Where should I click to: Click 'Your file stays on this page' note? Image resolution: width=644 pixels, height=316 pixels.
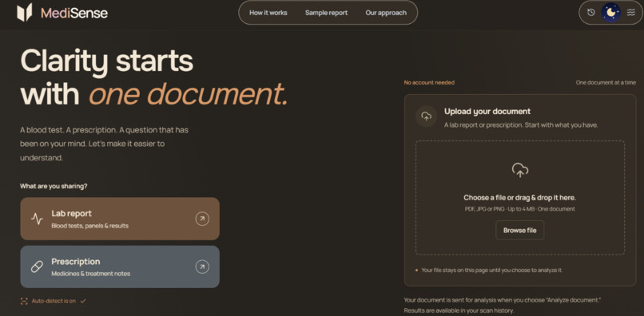coord(492,271)
